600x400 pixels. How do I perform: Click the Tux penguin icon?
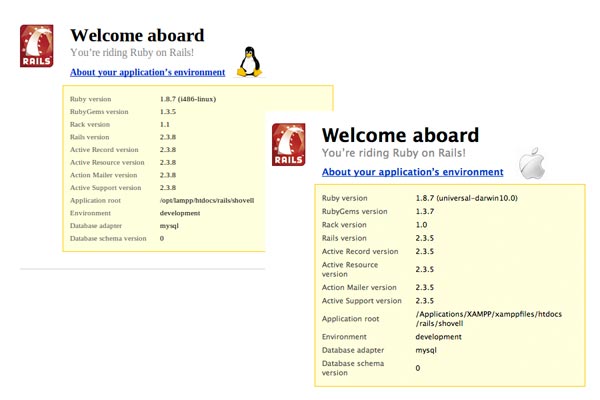pos(249,62)
